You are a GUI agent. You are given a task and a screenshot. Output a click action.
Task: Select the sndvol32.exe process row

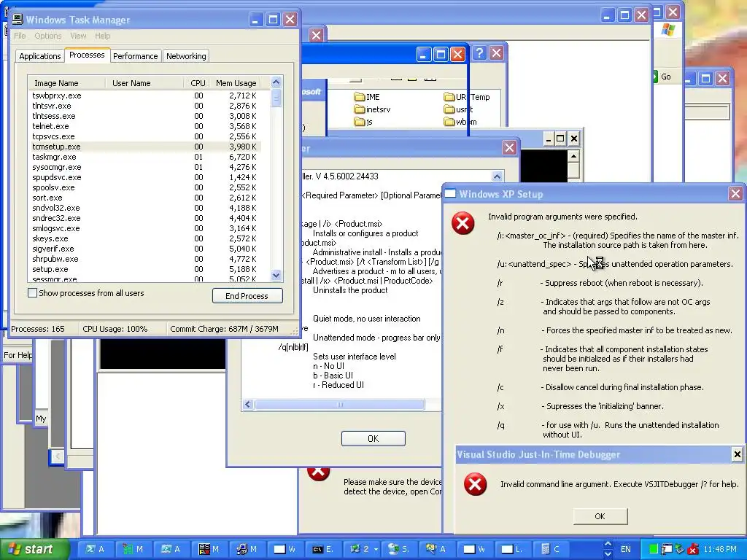[x=145, y=208]
